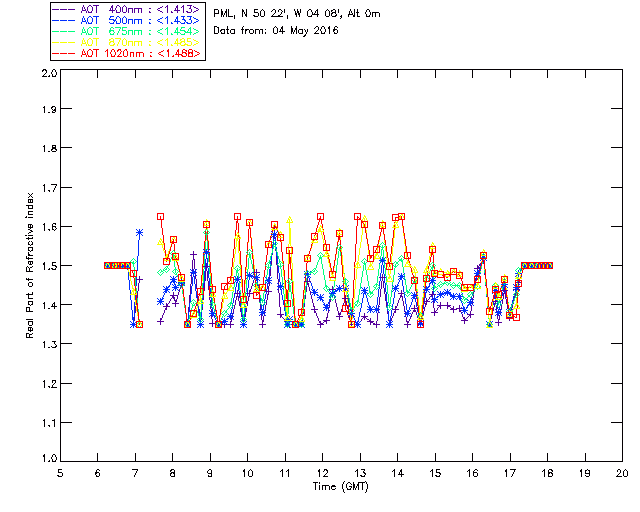Click the 1.5 tick label on y-axis
Viewport: 640px width, 512px height.
pyautogui.click(x=49, y=266)
